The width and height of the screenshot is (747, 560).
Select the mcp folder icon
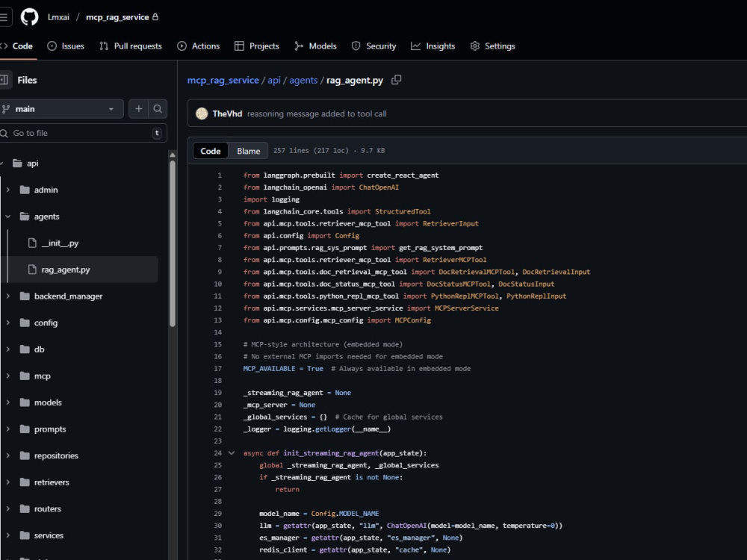pyautogui.click(x=25, y=376)
